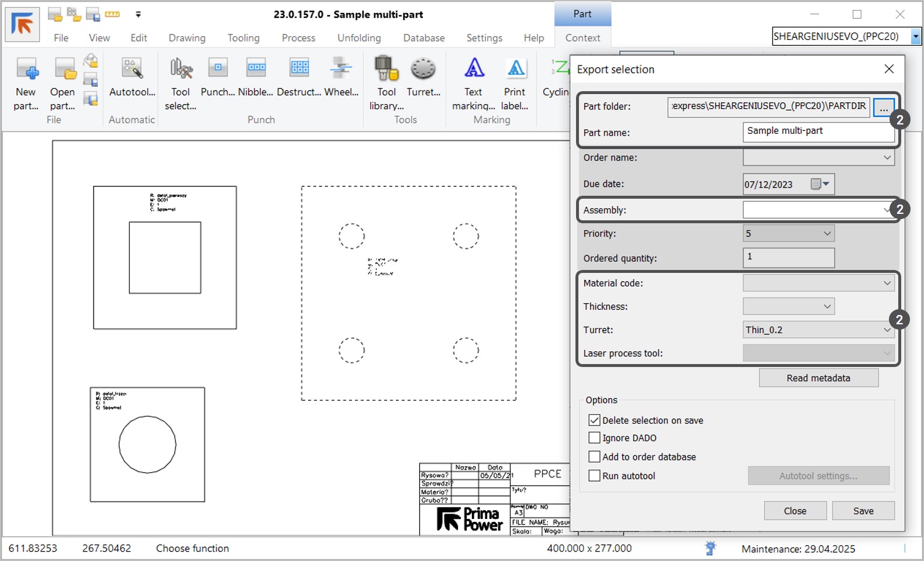Expand the Turret Thin_0.2 dropdown
The image size is (924, 561).
coord(887,330)
